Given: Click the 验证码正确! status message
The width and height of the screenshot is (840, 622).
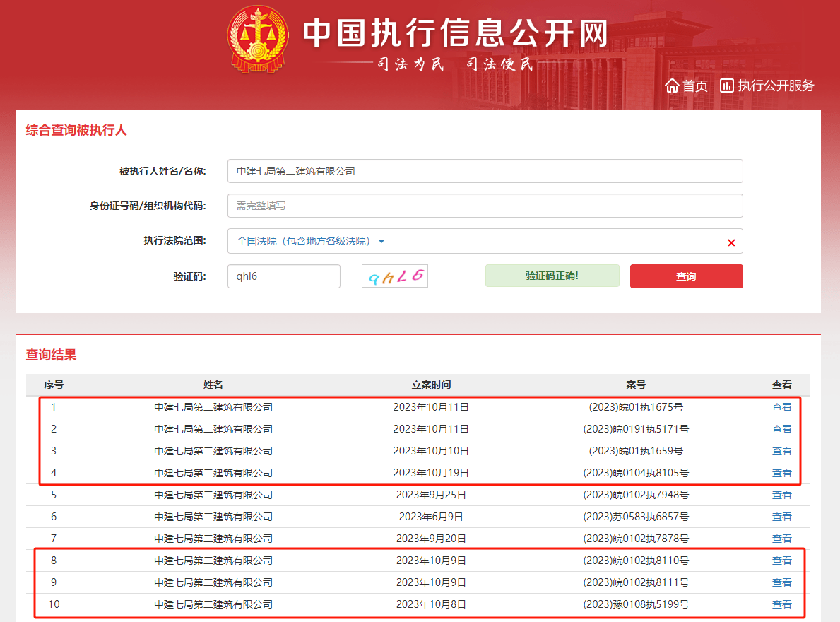Looking at the screenshot, I should click(552, 276).
